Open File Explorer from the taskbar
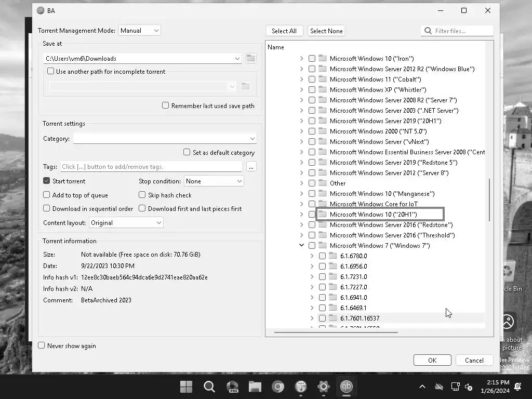The image size is (532, 399). pyautogui.click(x=255, y=387)
